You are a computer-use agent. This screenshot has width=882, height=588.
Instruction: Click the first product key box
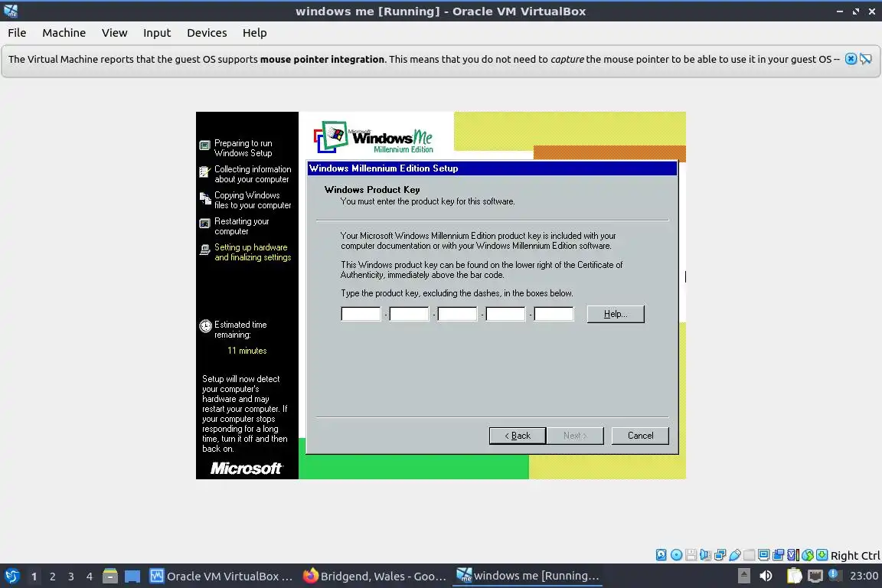click(x=361, y=314)
